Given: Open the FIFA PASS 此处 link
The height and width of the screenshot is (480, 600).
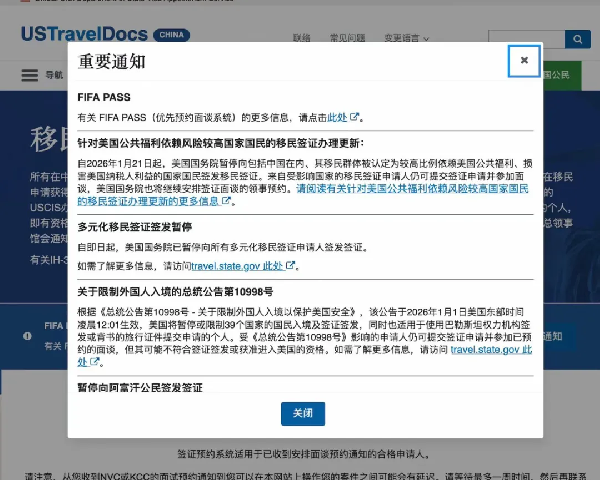Looking at the screenshot, I should 337,118.
